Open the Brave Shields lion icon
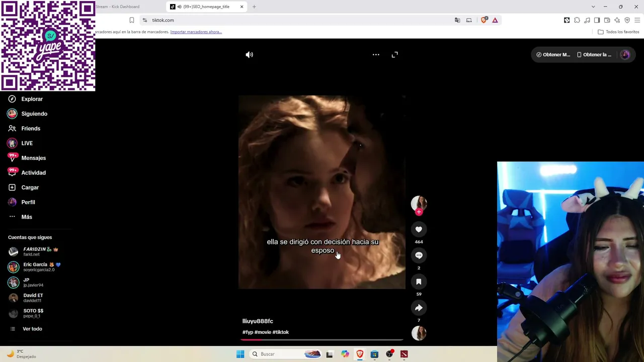Image resolution: width=644 pixels, height=362 pixels. (484, 20)
